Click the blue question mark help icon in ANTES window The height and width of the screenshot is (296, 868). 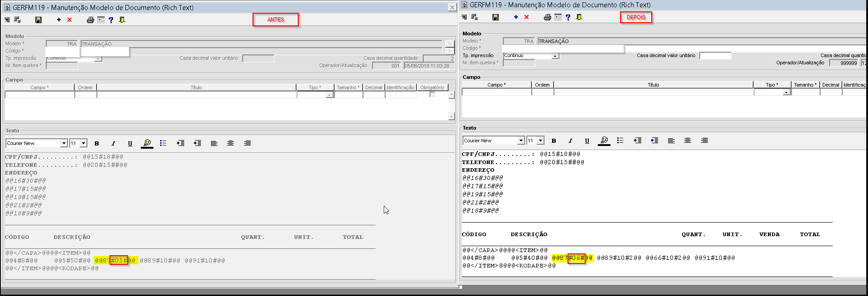click(x=111, y=20)
